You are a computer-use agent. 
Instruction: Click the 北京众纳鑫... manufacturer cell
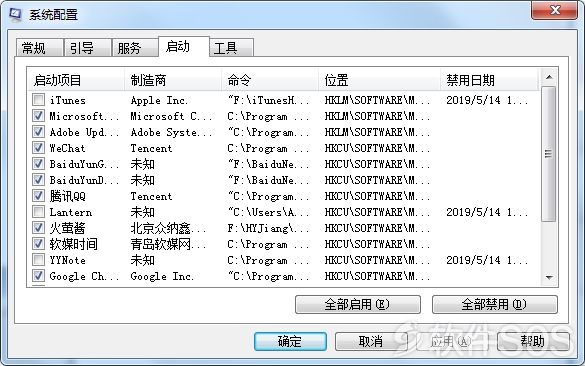pos(168,228)
